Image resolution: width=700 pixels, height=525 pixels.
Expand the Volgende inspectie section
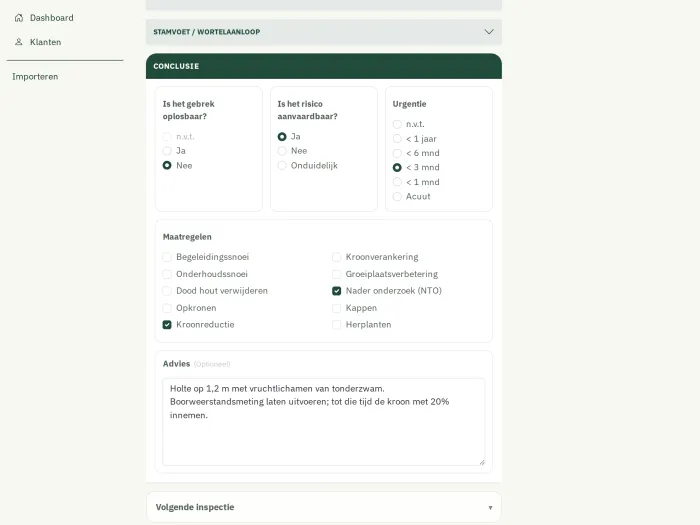[324, 507]
